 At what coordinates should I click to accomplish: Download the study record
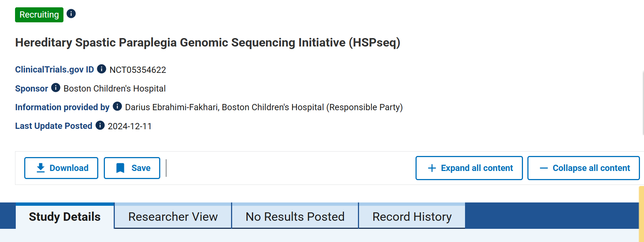(x=61, y=168)
